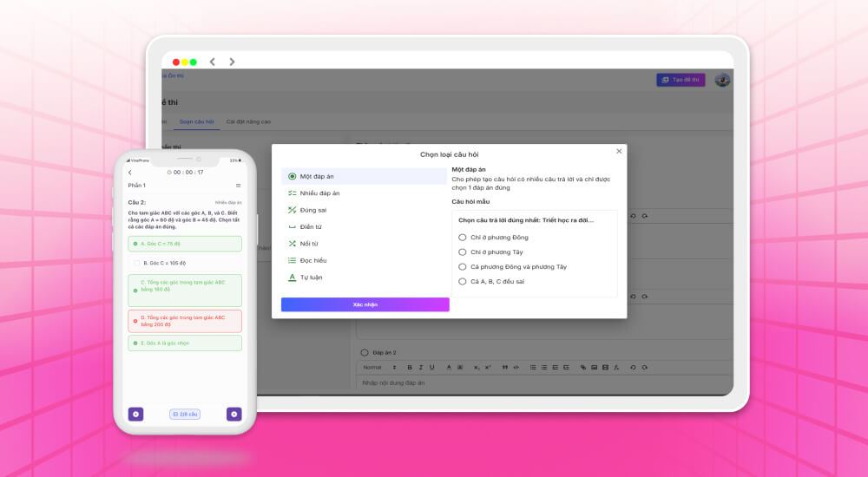Open the Normal text style dropdown

click(377, 367)
